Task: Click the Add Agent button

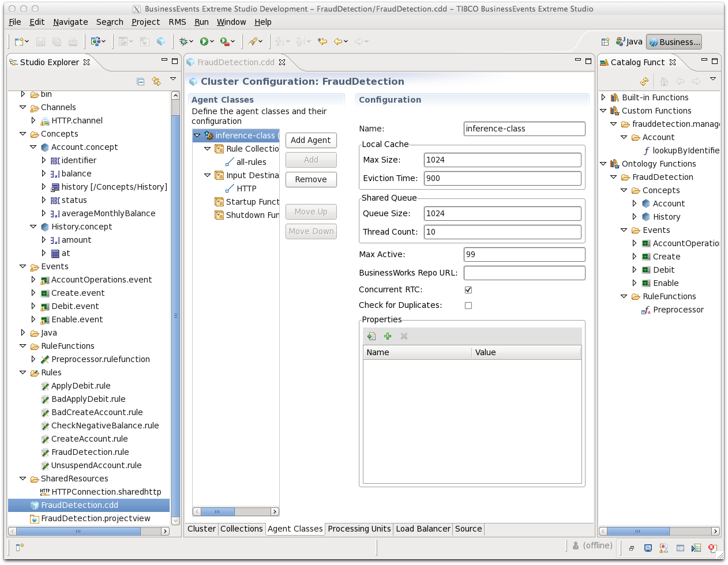Action: (311, 140)
